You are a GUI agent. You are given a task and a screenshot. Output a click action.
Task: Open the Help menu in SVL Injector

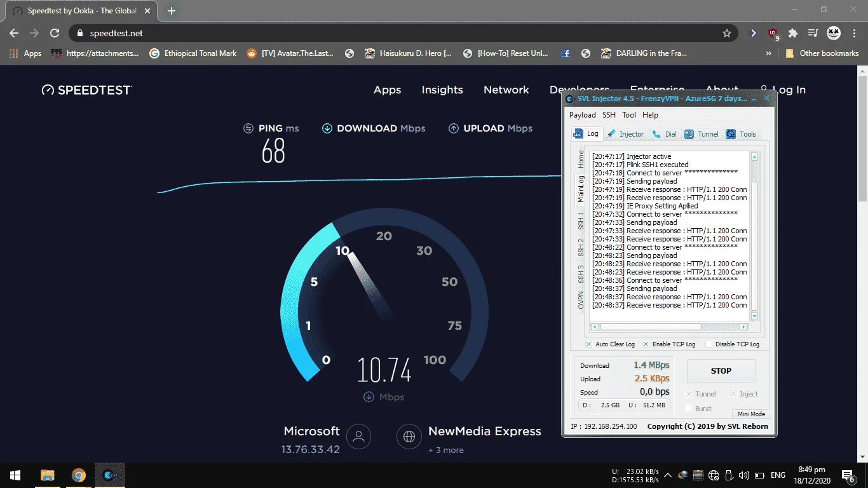tap(651, 115)
